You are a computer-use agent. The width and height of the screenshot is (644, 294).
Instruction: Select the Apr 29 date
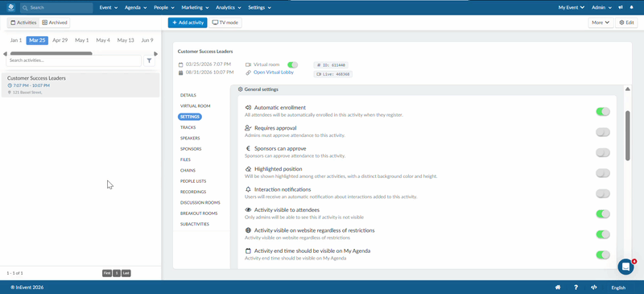pyautogui.click(x=60, y=40)
